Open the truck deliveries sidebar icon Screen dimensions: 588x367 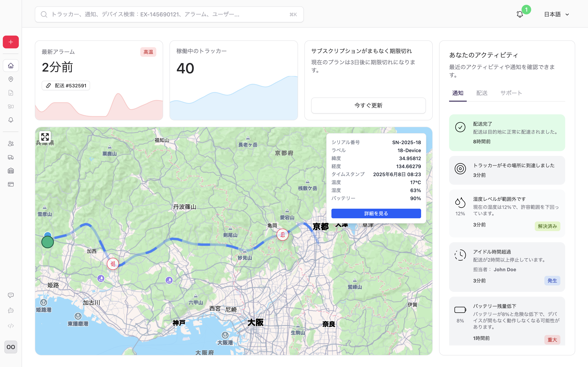11,157
